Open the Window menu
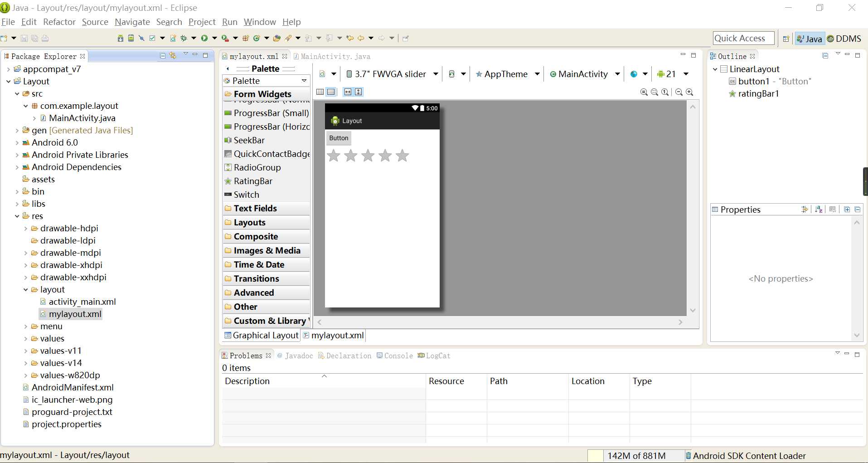 pyautogui.click(x=260, y=22)
